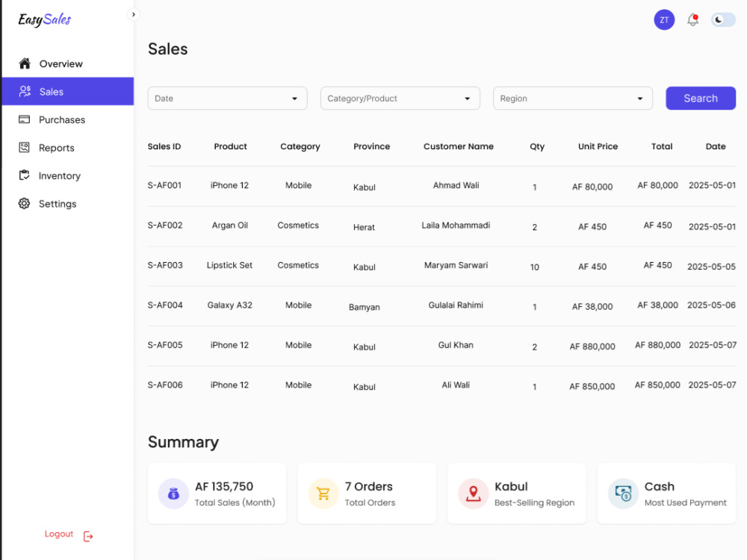Click the S-AF006 sales ID

coord(165,385)
